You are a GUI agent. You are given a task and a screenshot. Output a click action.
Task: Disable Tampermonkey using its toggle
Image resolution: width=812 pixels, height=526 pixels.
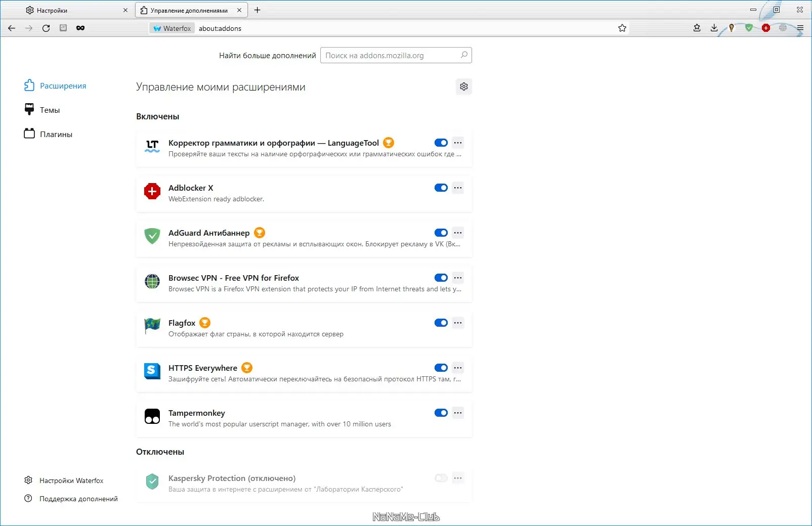click(441, 413)
